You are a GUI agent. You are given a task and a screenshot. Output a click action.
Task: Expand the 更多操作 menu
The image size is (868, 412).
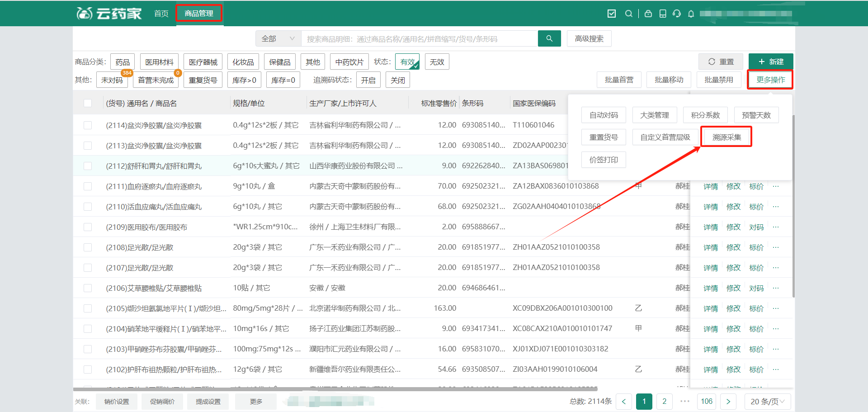click(x=770, y=80)
